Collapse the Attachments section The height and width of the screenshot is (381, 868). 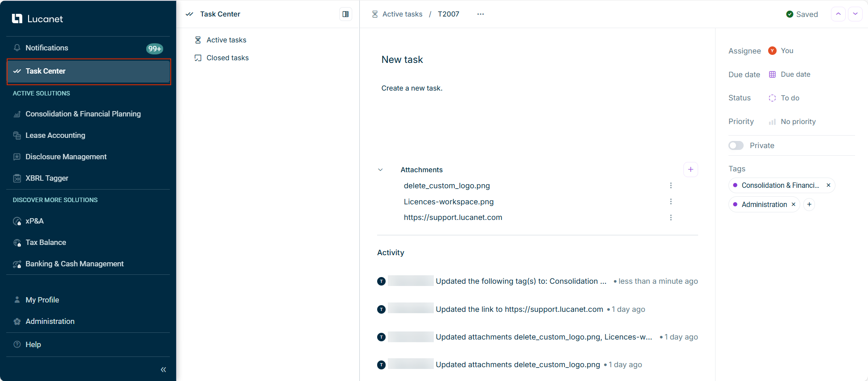tap(380, 170)
